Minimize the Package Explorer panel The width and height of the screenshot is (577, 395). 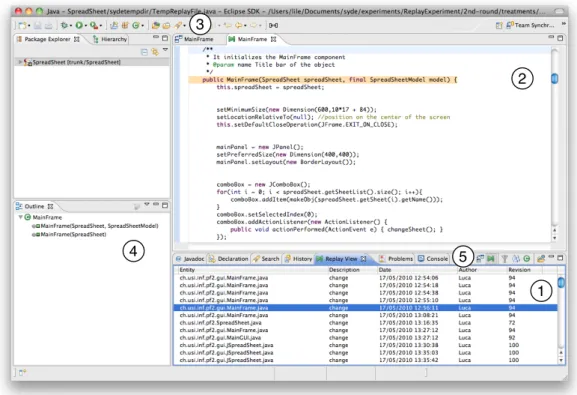point(156,38)
